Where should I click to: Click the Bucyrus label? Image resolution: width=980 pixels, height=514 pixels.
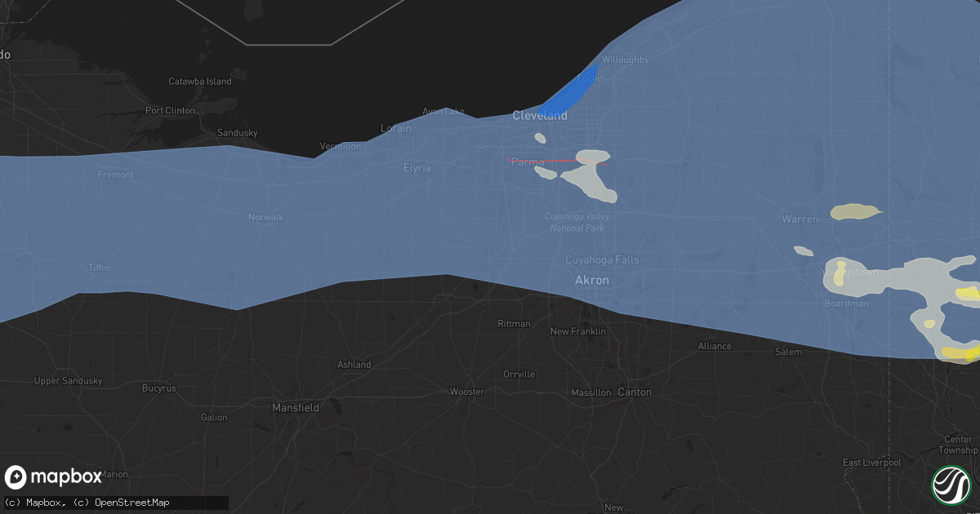tap(158, 388)
